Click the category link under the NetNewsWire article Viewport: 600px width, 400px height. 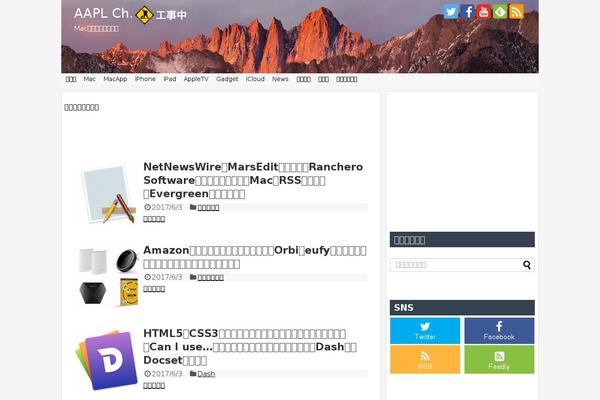[208, 207]
